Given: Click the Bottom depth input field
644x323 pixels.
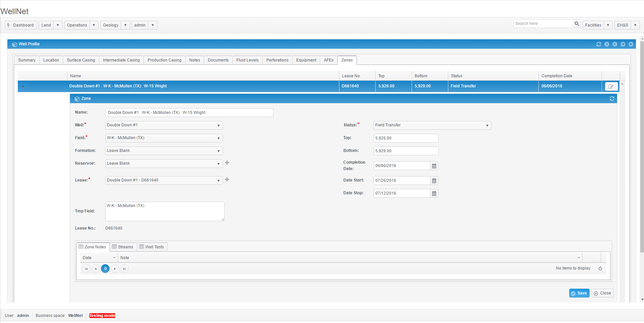Looking at the screenshot, I should click(x=406, y=151).
